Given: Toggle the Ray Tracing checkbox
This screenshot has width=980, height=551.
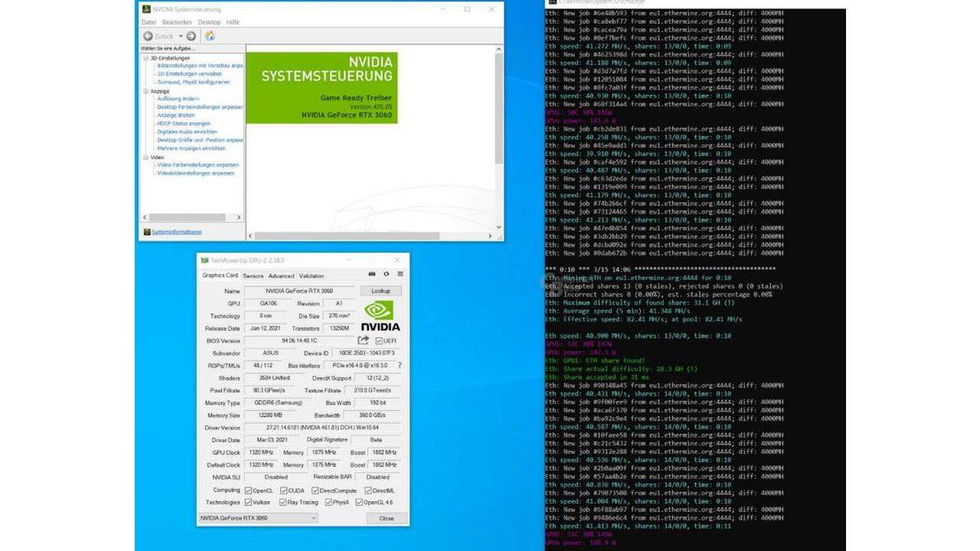Looking at the screenshot, I should [x=282, y=503].
